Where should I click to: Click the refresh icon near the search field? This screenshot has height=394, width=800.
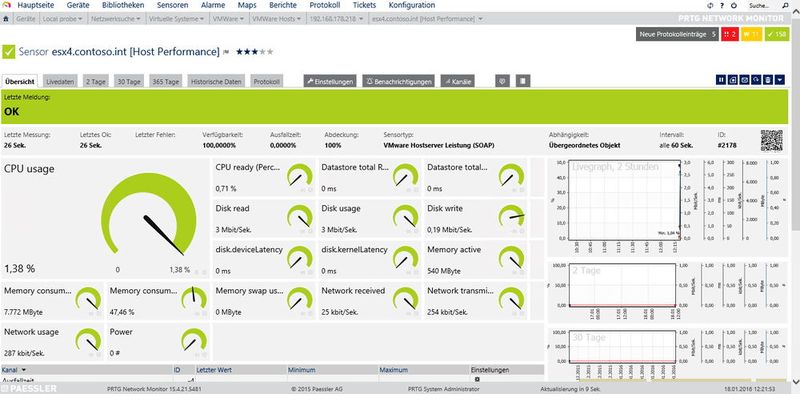click(711, 6)
